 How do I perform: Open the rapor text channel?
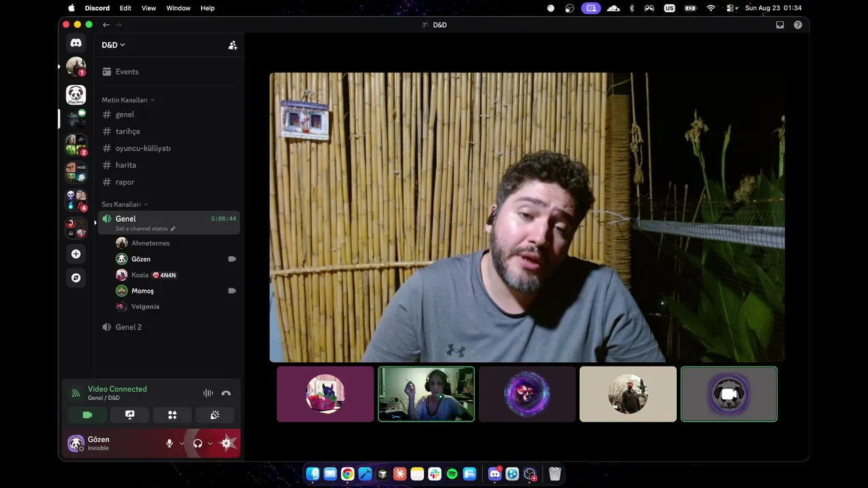[170, 182]
